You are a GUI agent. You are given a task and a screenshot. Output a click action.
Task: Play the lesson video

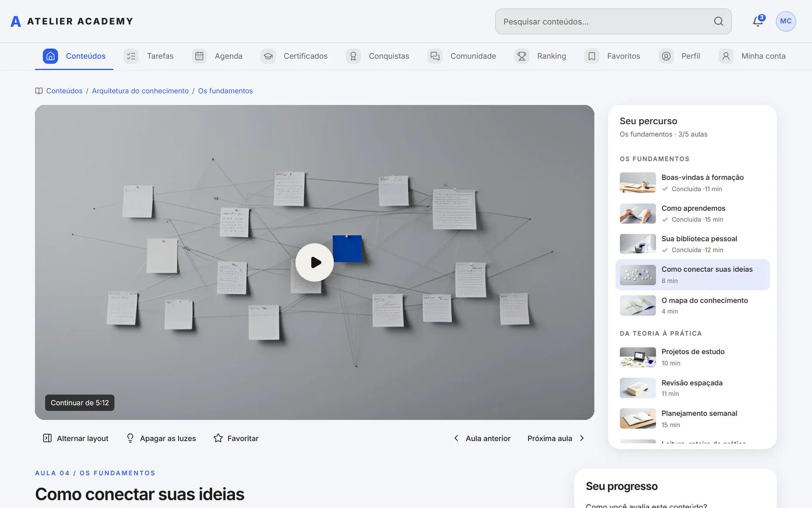point(314,262)
